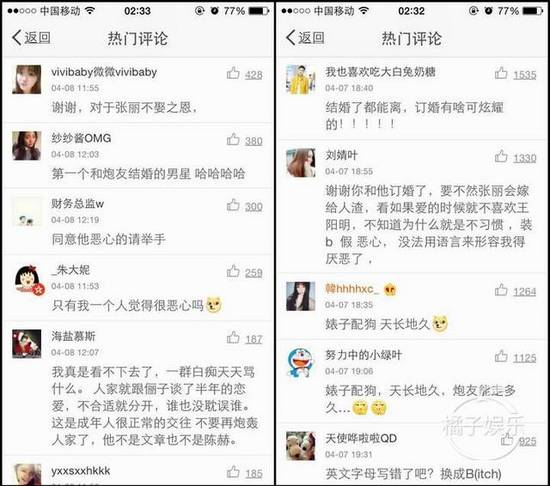Viewport: 550px width, 486px height.
Task: Tap thumbs-up on 韩hhhhxc_'s comment
Action: coord(501,290)
